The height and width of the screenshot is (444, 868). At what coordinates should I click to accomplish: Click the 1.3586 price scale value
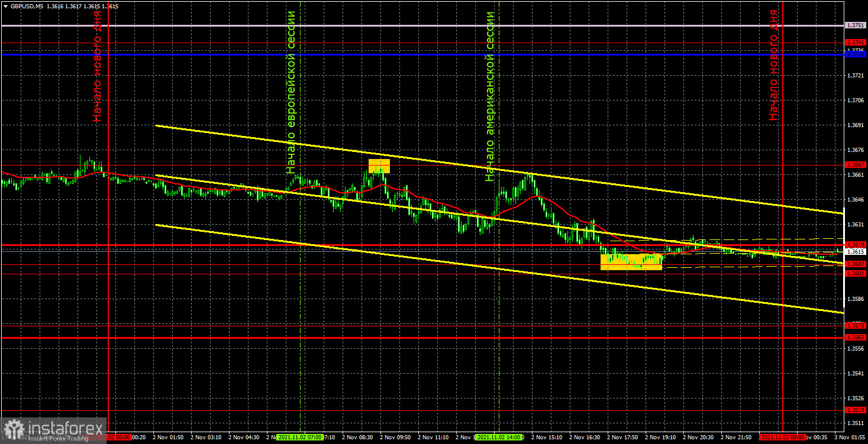coord(855,299)
